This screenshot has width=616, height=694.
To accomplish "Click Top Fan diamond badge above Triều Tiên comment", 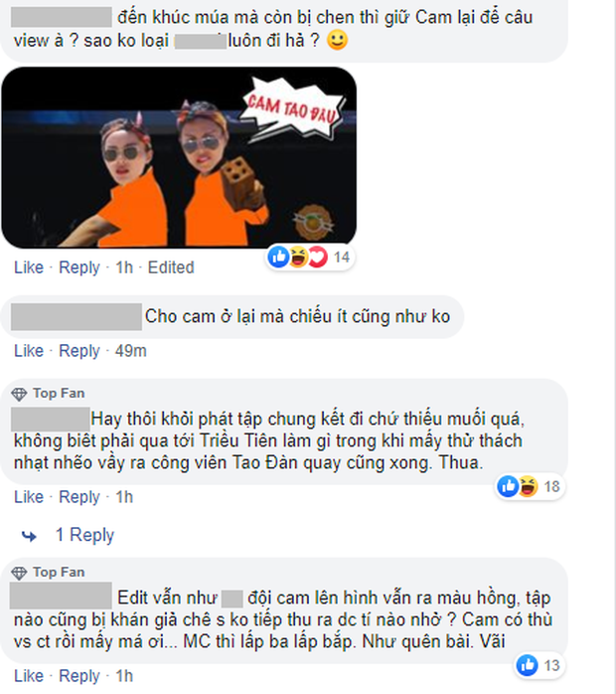I will 19,394.
